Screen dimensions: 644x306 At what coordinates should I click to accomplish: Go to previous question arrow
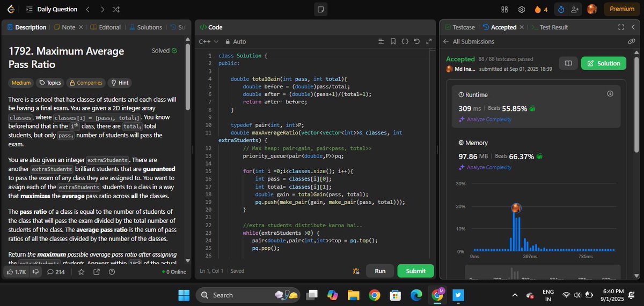pyautogui.click(x=88, y=9)
